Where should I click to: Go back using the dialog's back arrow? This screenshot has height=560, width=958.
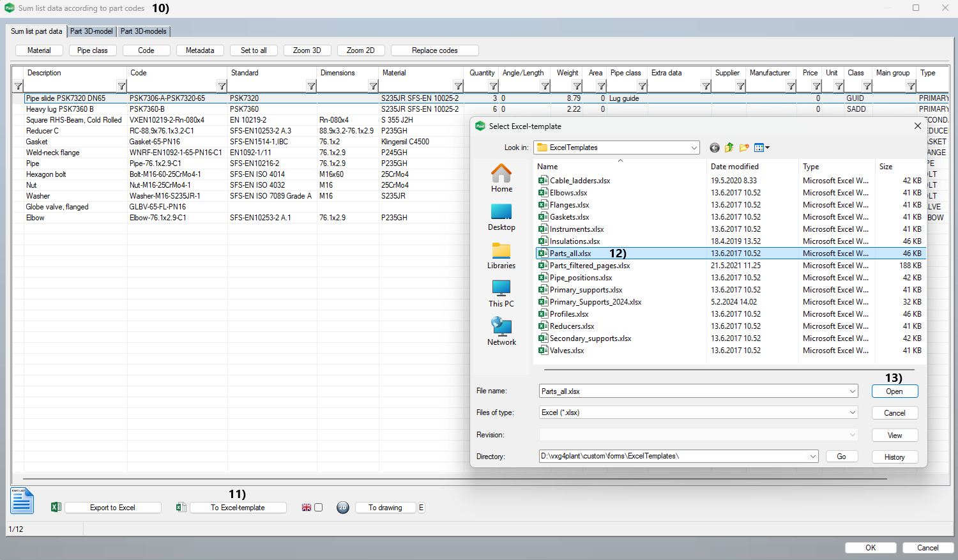[x=715, y=148]
